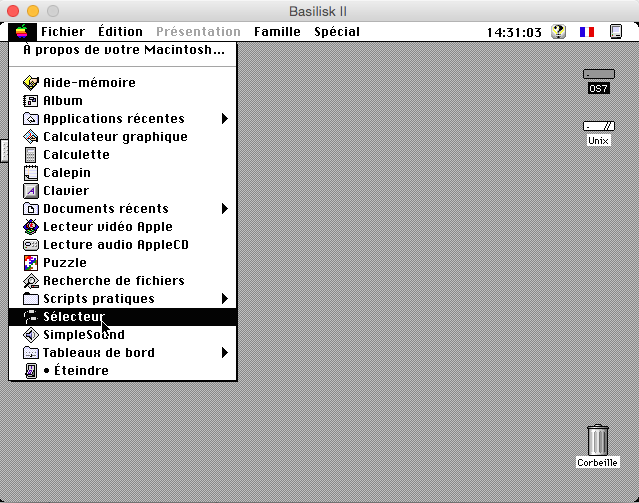Click the Sélecteur chooser icon
The width and height of the screenshot is (639, 503).
[31, 317]
